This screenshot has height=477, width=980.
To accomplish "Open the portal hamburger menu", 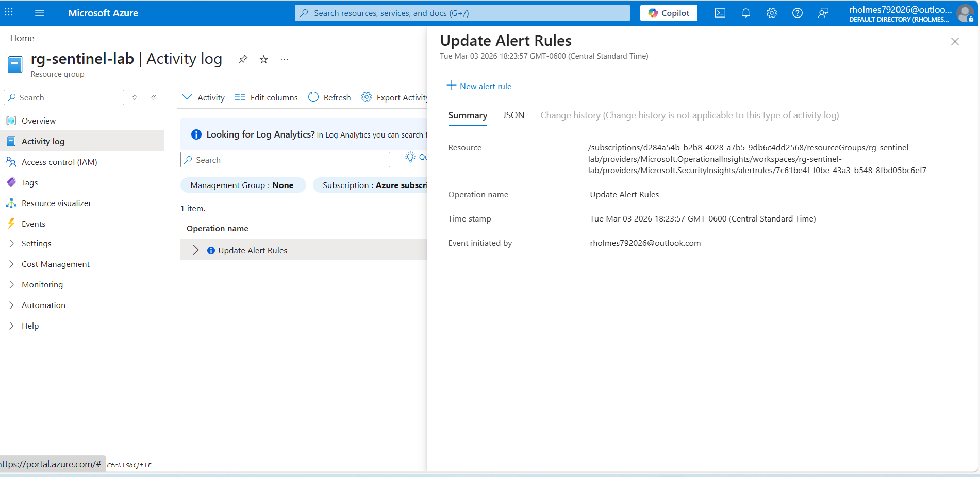I will click(x=40, y=13).
